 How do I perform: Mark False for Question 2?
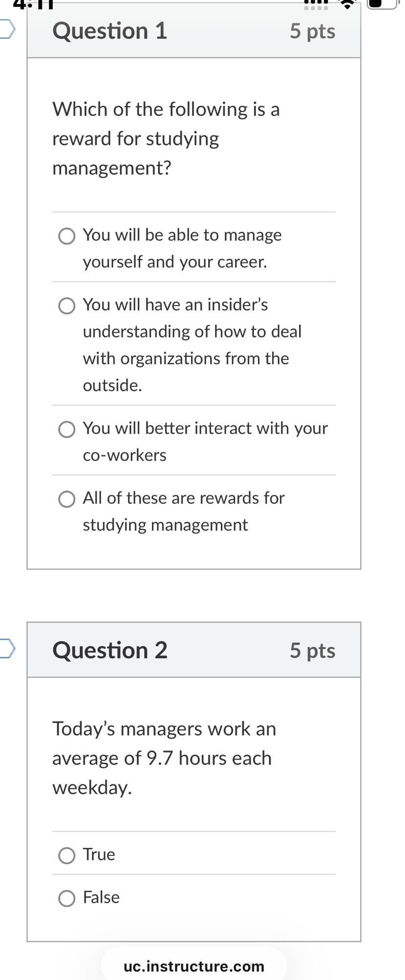66,898
